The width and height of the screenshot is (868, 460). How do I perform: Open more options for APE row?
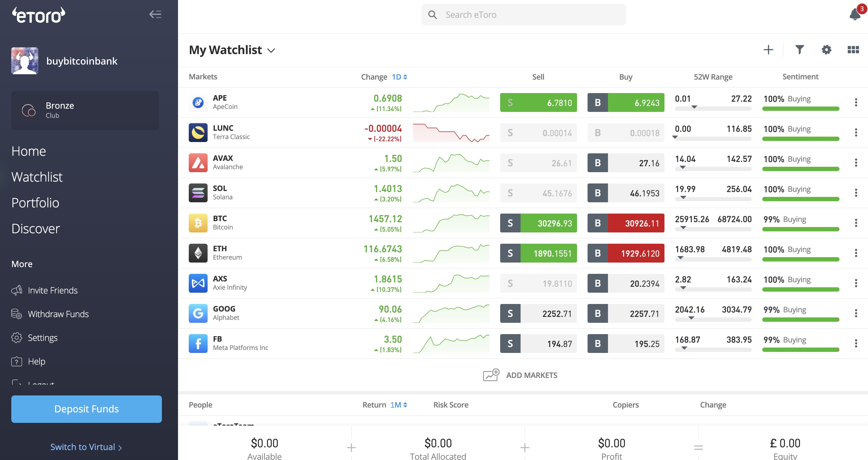point(856,102)
